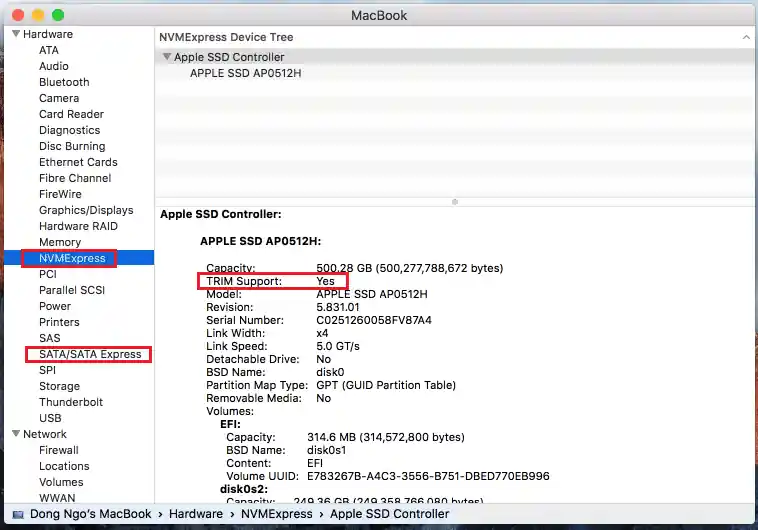Click the APPLE SSD AP0512H details heading
This screenshot has height=530, width=758.
261,241
